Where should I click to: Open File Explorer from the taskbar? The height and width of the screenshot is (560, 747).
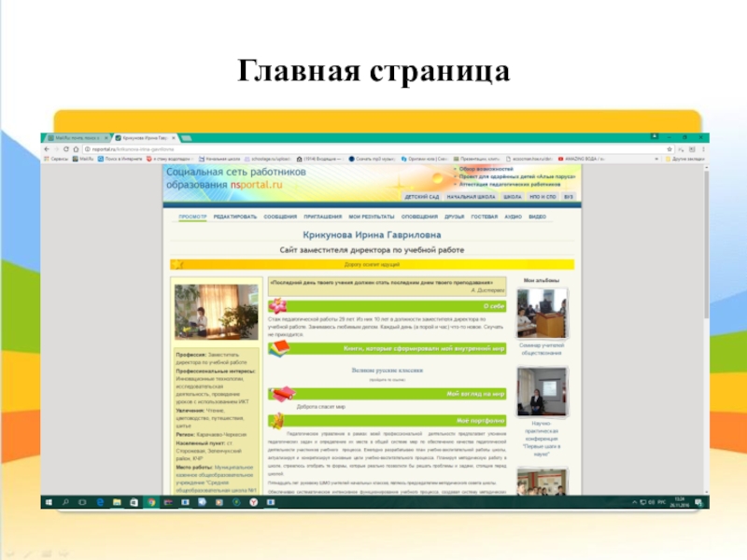click(x=117, y=502)
